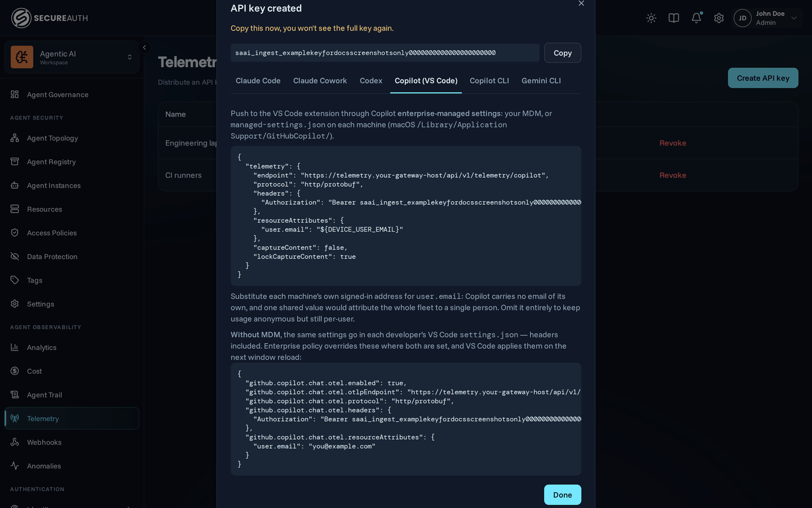812x508 pixels.
Task: Go to Webhooks page
Action: pos(44,443)
